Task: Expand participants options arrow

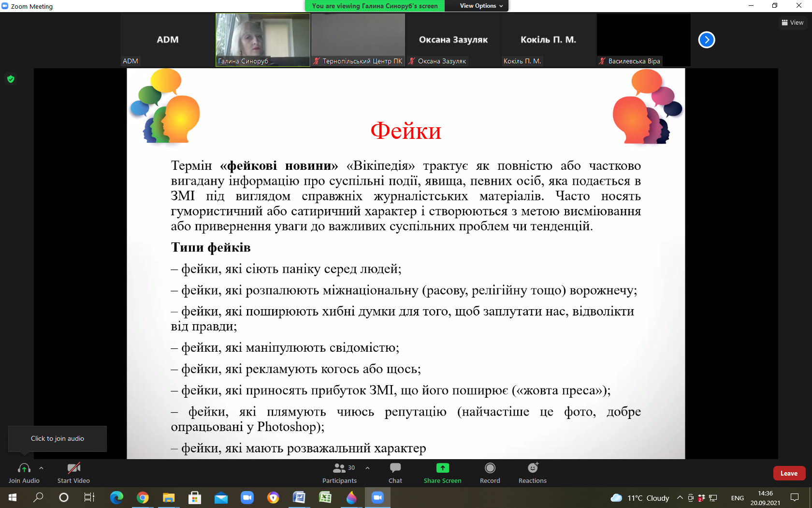Action: (367, 468)
